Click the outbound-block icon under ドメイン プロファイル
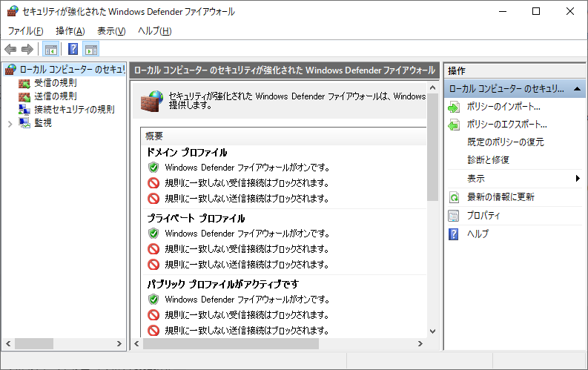 point(153,198)
